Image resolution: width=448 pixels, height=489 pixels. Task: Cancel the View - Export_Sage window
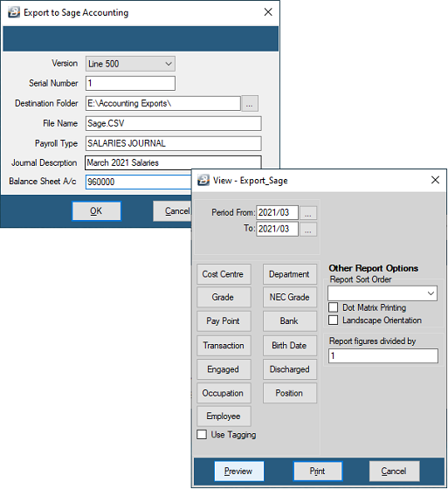[395, 471]
